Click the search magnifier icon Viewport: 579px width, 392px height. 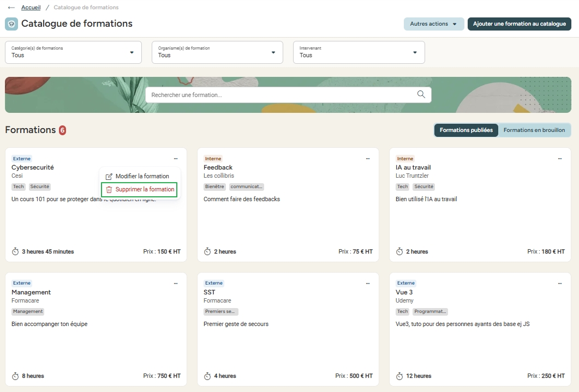[421, 94]
